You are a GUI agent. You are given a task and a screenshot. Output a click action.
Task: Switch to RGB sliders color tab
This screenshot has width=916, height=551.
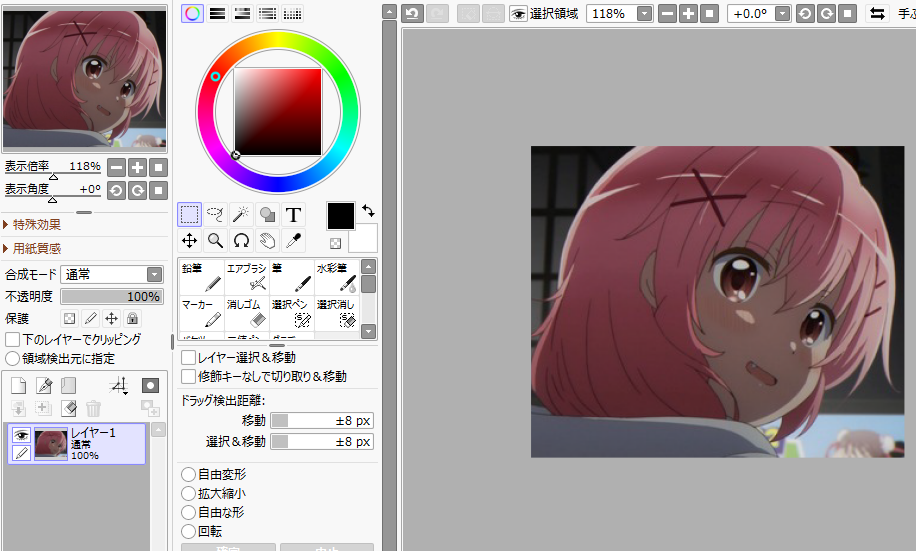pyautogui.click(x=217, y=13)
